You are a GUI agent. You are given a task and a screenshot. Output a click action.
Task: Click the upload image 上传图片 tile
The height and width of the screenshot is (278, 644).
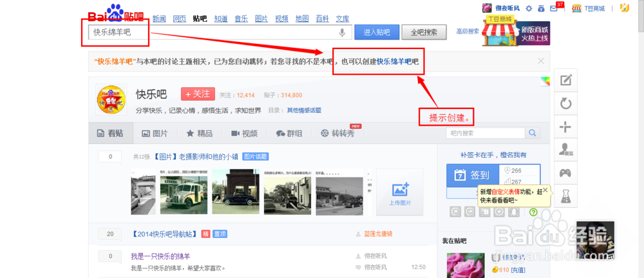pyautogui.click(x=400, y=192)
